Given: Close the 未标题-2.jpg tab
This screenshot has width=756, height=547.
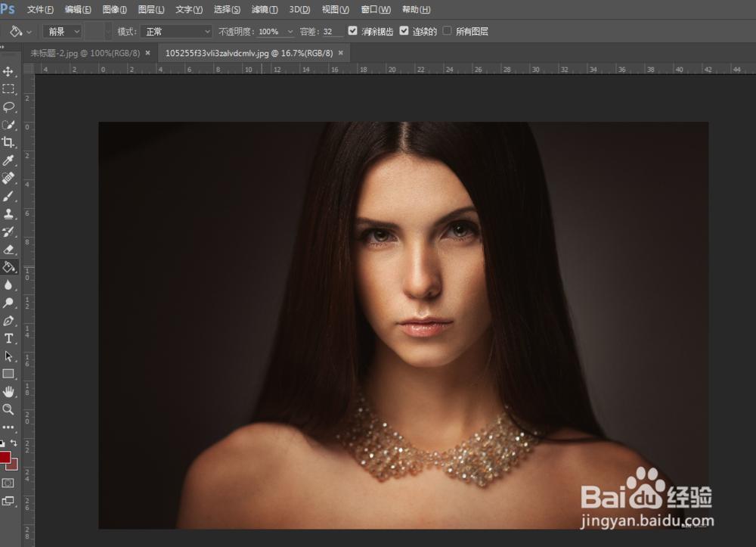Looking at the screenshot, I should tap(147, 53).
